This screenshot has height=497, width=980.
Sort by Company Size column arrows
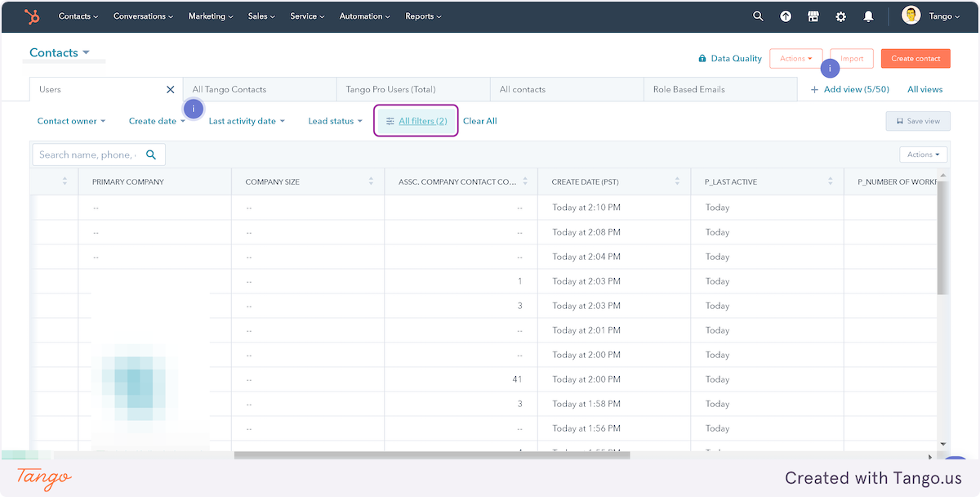pyautogui.click(x=372, y=181)
